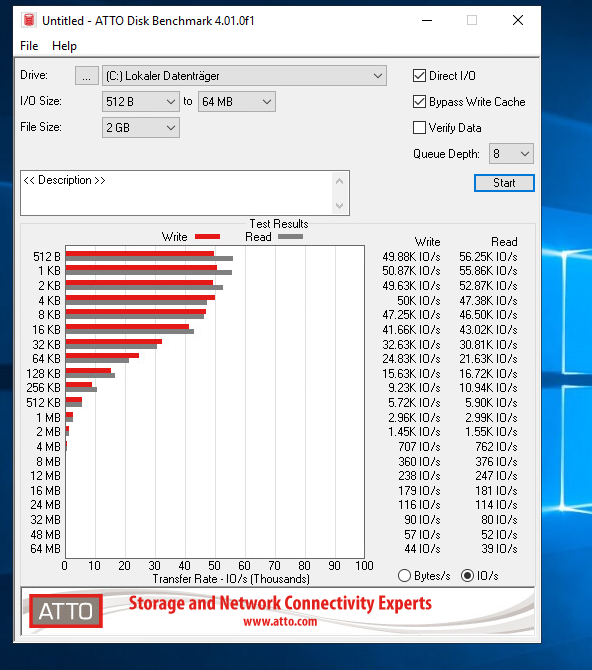Screen dimensions: 592x670
Task: Click the gray Read legend swatch
Action: 291,237
